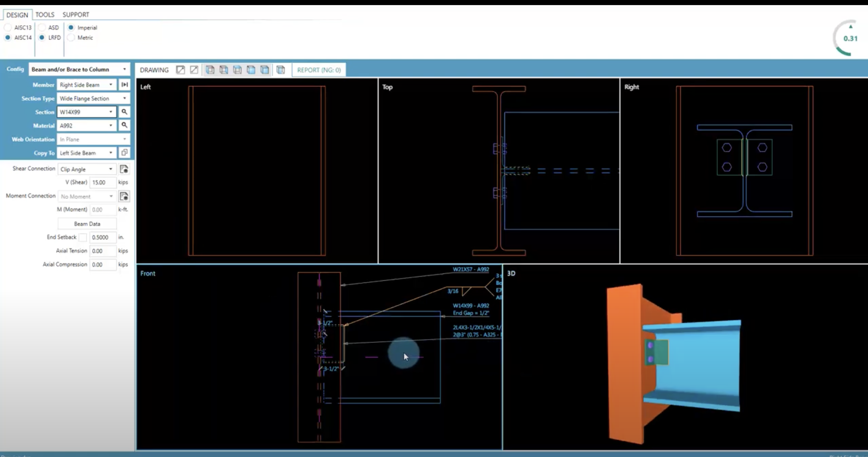
Task: Select the Top view cube icon
Action: pos(238,70)
